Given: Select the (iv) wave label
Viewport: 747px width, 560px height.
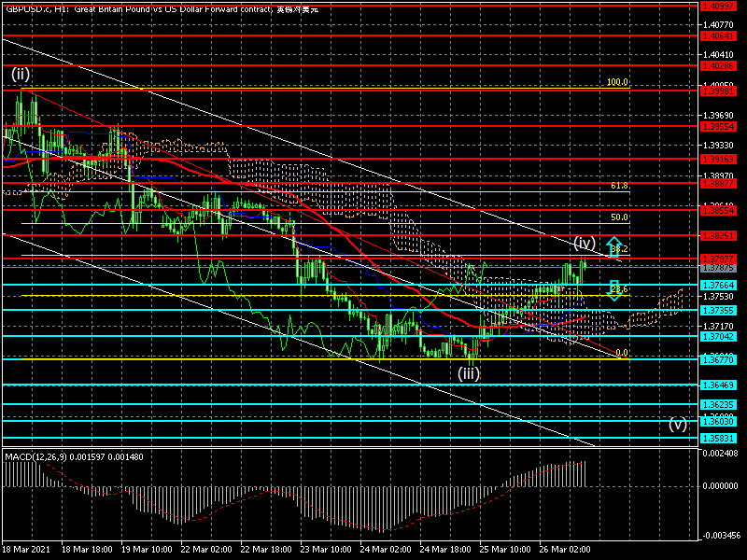Looking at the screenshot, I should [x=585, y=243].
